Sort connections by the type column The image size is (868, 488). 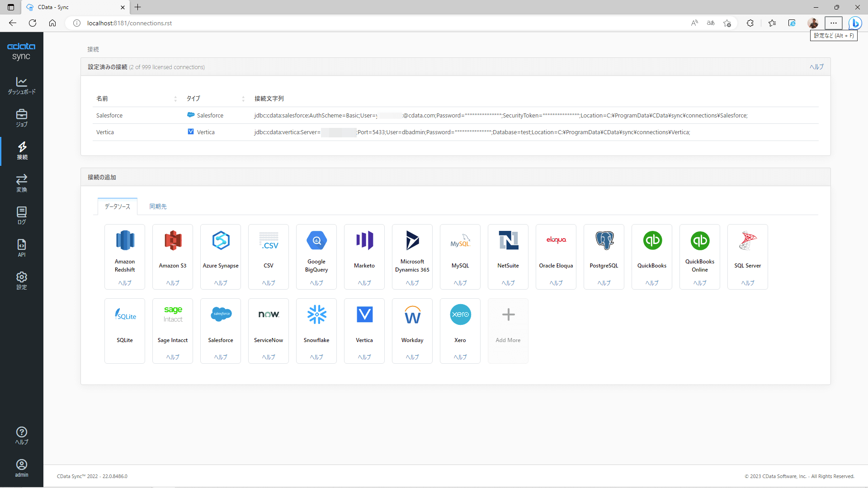click(243, 99)
